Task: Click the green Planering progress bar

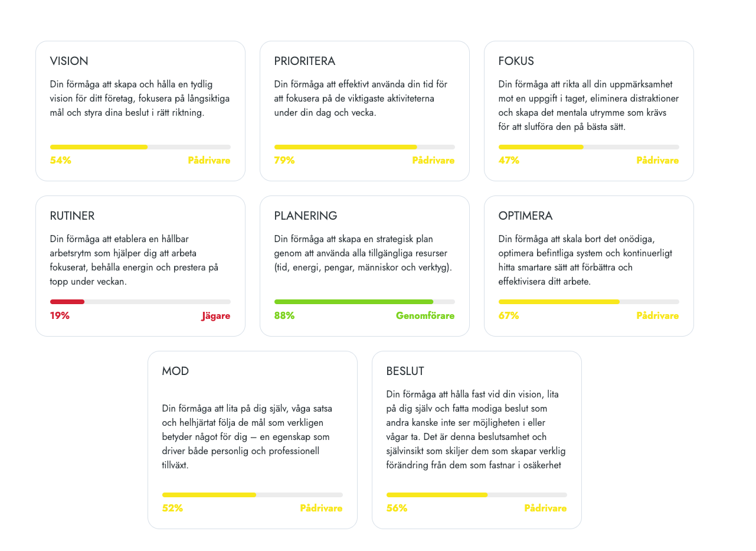Action: (364, 302)
